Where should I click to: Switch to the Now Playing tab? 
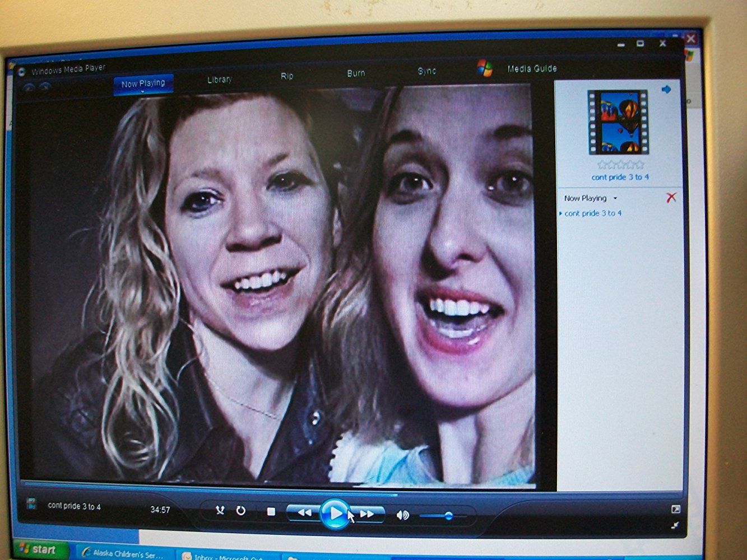coord(143,84)
